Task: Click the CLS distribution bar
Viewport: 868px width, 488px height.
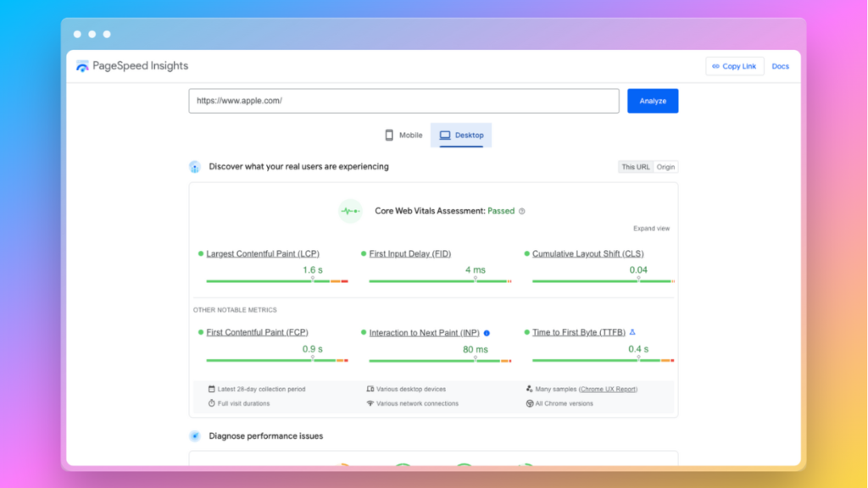Action: tap(604, 281)
